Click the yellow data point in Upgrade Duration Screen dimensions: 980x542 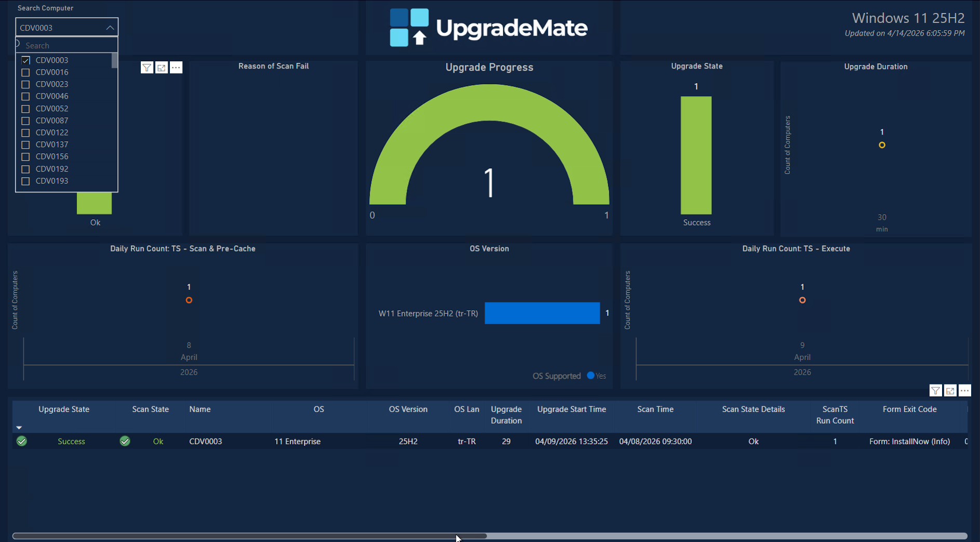(882, 145)
